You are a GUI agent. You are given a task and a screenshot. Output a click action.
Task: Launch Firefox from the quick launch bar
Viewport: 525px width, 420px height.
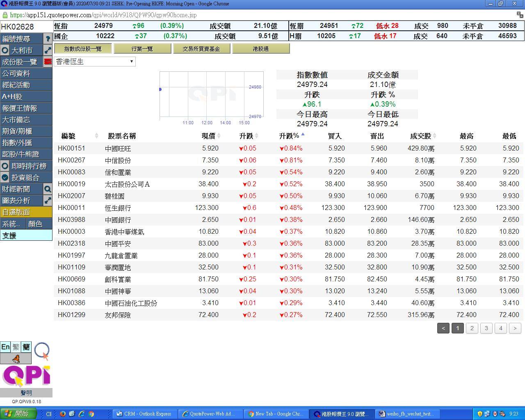(x=62, y=414)
